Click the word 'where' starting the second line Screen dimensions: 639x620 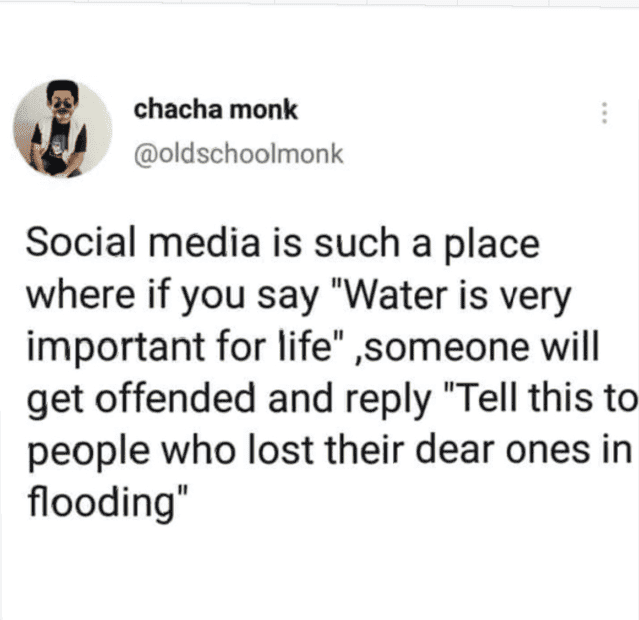coord(81,295)
